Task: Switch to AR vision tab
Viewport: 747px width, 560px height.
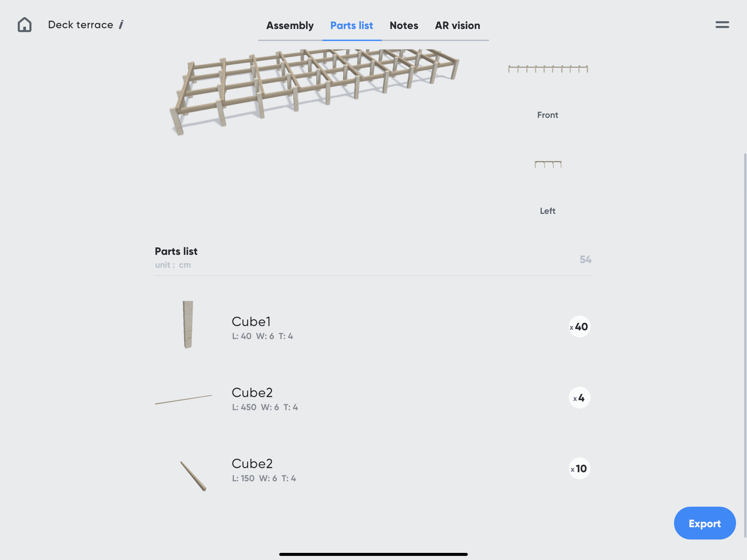Action: pyautogui.click(x=457, y=26)
